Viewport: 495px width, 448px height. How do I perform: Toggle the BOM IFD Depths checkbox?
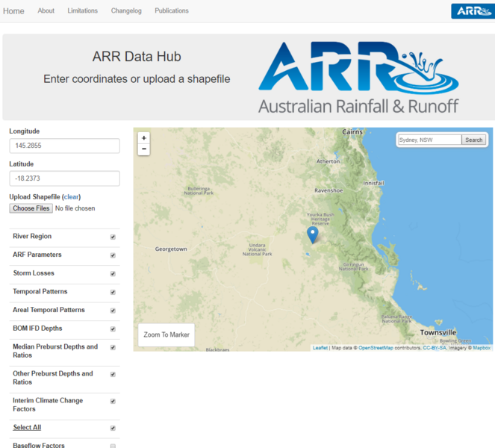tap(113, 329)
